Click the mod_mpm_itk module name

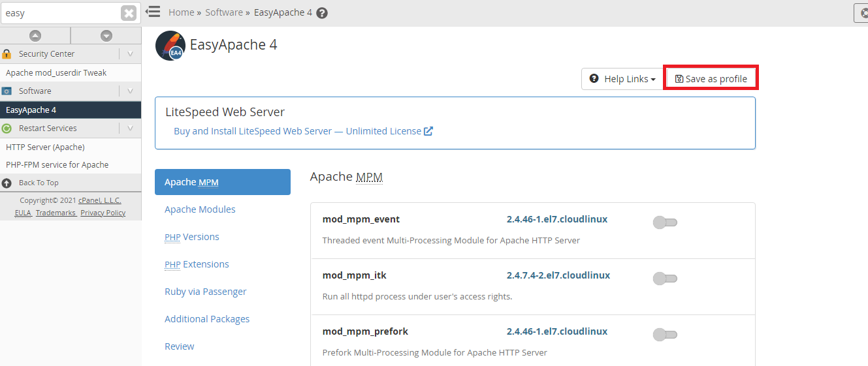[355, 275]
